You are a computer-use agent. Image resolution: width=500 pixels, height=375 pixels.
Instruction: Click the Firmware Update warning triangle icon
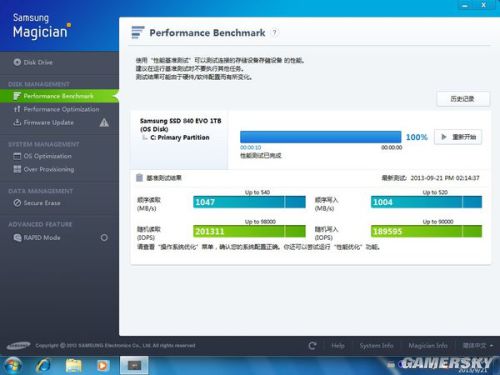pyautogui.click(x=104, y=123)
